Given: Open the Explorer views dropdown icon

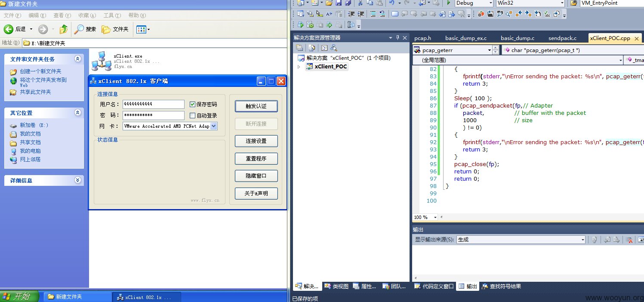Looking at the screenshot, I should point(143,29).
